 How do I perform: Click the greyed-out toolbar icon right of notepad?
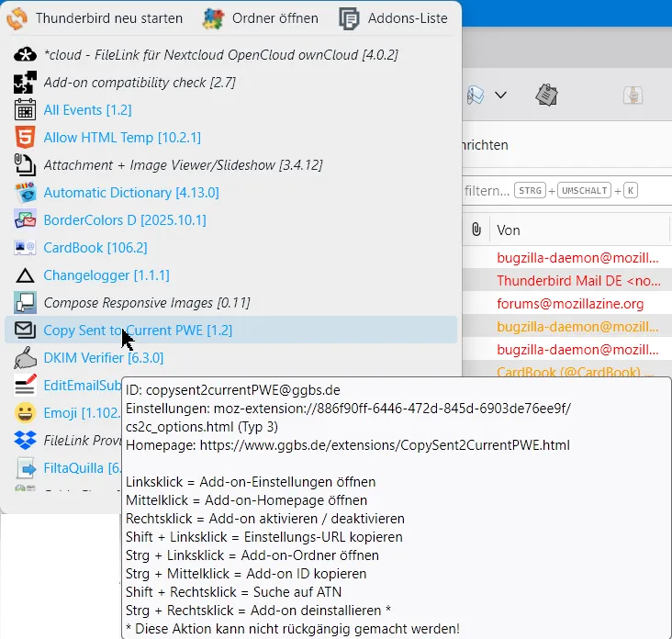click(x=633, y=95)
